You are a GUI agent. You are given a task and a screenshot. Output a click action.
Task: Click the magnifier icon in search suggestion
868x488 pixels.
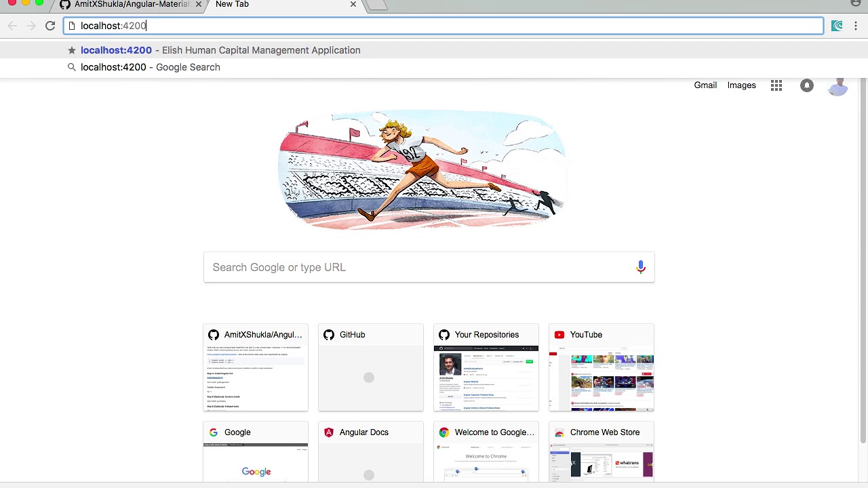pyautogui.click(x=72, y=67)
